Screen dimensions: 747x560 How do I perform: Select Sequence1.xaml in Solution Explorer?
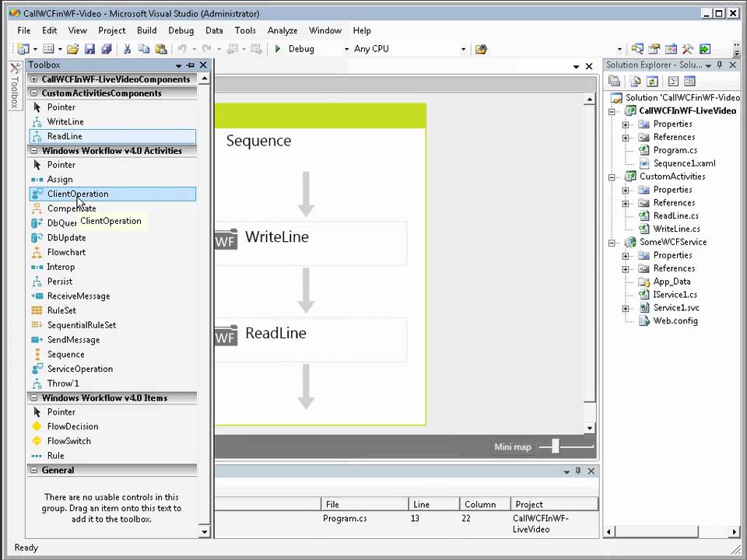pos(684,163)
